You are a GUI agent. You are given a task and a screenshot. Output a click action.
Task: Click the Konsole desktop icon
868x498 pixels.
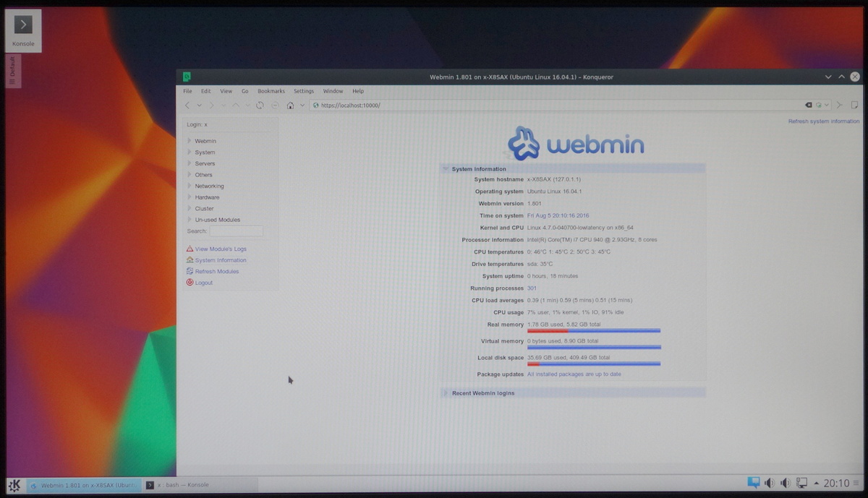pos(22,30)
